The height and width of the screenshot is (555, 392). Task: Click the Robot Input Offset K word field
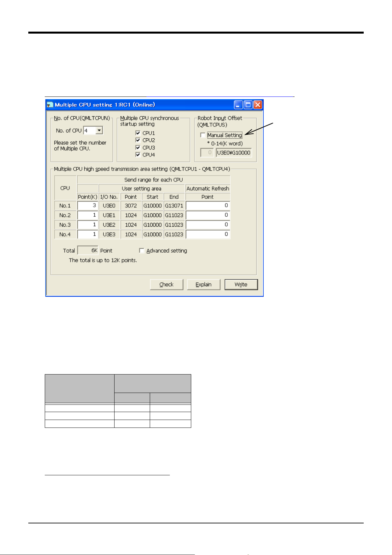[207, 153]
